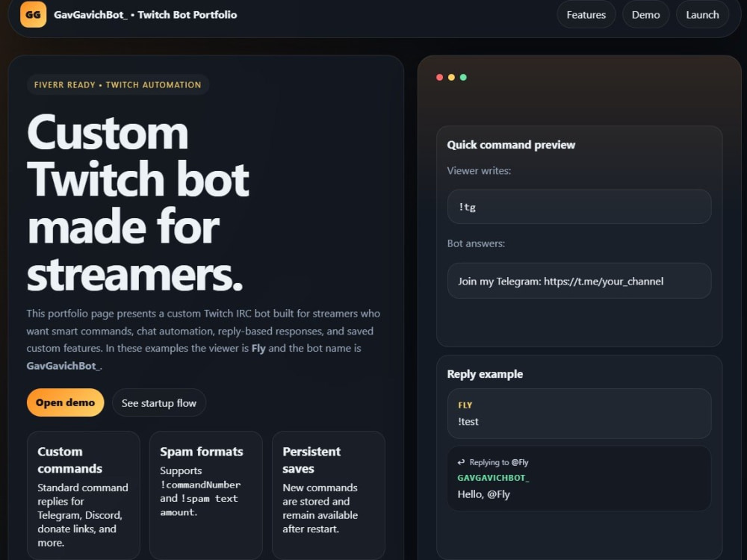Click the yellow window dot

[x=451, y=77]
